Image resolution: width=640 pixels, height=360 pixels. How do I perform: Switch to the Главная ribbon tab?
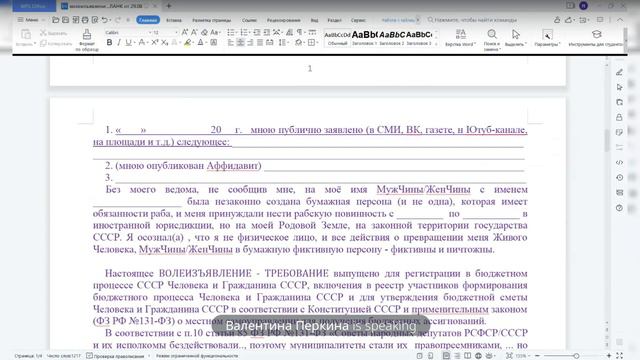148,20
